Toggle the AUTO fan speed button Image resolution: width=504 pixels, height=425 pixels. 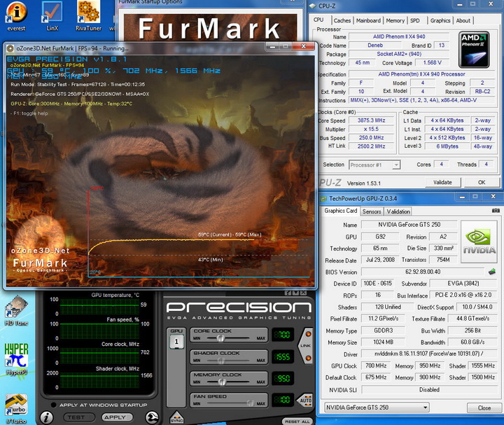tap(305, 400)
